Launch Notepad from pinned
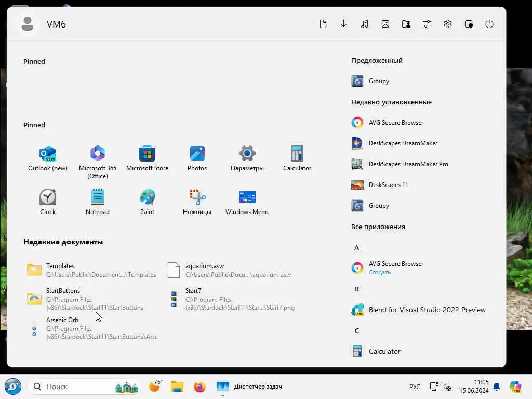Image resolution: width=532 pixels, height=399 pixels. click(98, 202)
